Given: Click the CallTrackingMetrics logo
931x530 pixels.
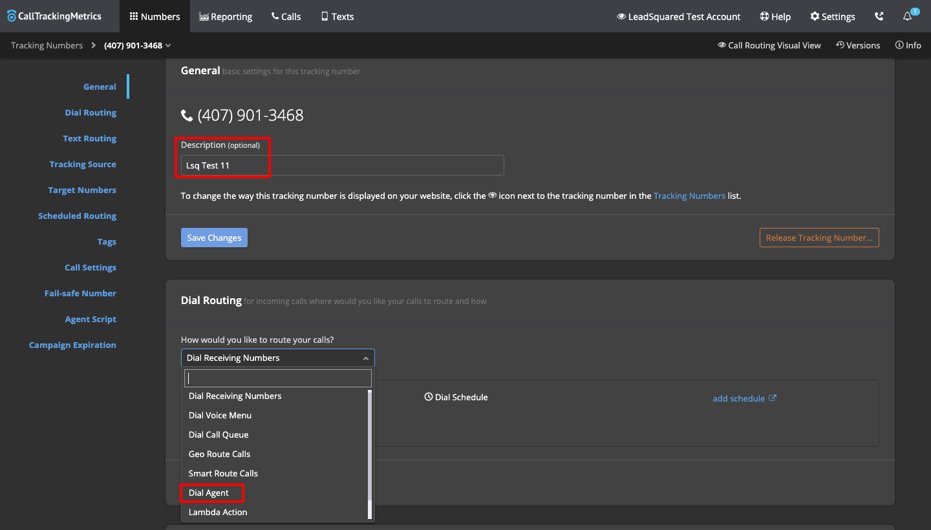Looking at the screenshot, I should [55, 16].
